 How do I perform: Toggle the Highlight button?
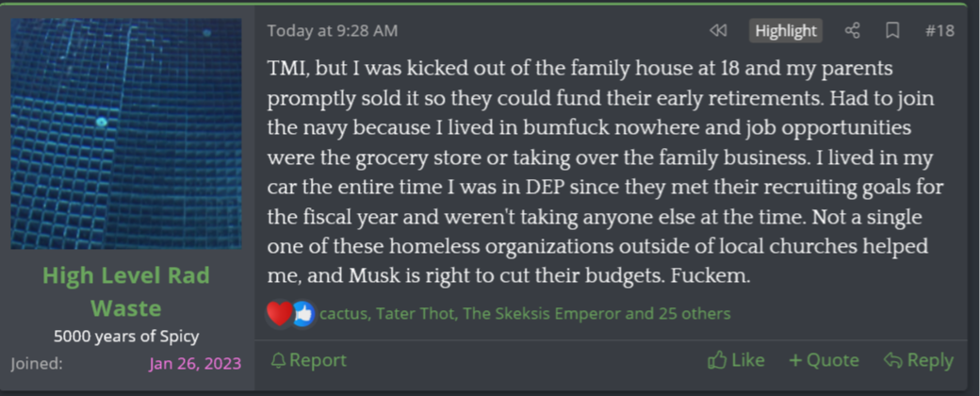[x=786, y=31]
